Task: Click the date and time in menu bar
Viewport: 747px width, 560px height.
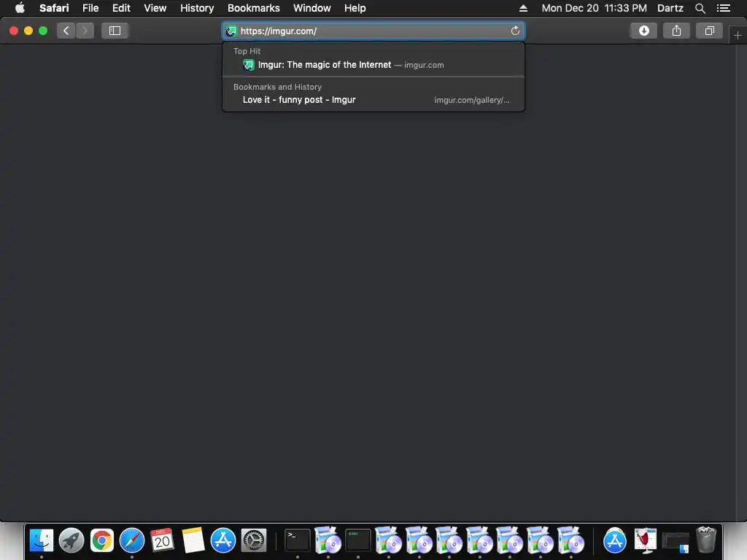Action: [x=594, y=8]
